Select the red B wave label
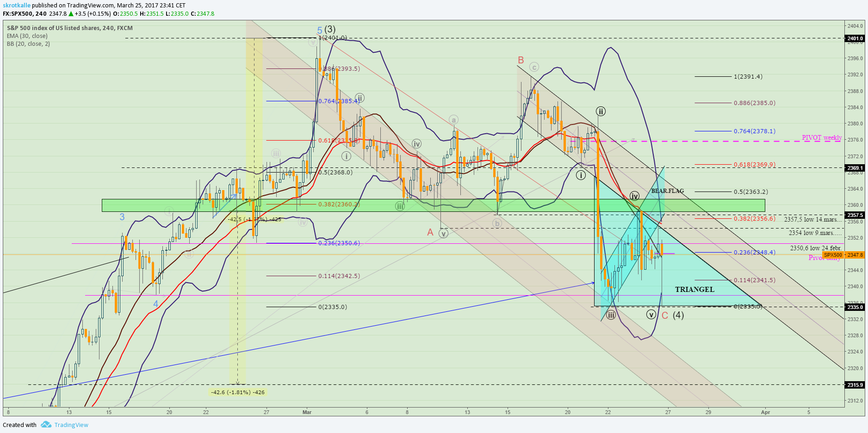 coord(521,60)
